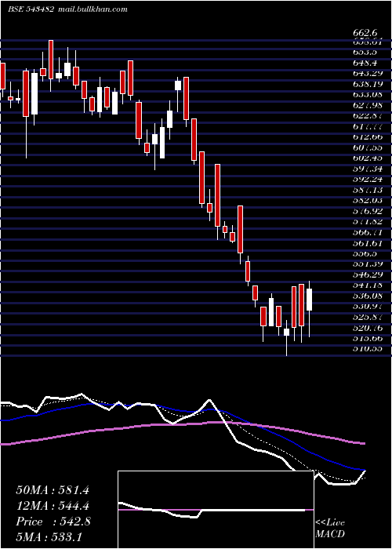Select the 530.97 price level
This screenshot has width=392, height=549.
pos(368,307)
